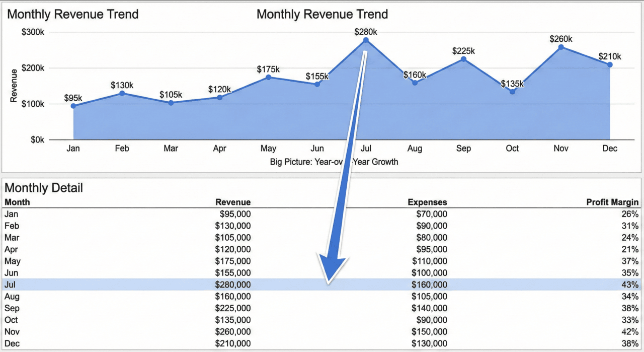Select the September $225k data point

tap(463, 59)
